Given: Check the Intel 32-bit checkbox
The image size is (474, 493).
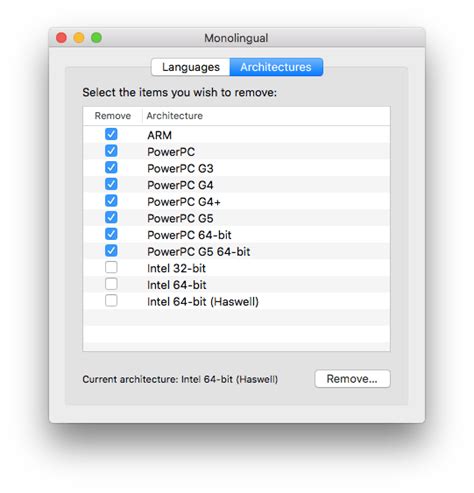Looking at the screenshot, I should pyautogui.click(x=111, y=267).
